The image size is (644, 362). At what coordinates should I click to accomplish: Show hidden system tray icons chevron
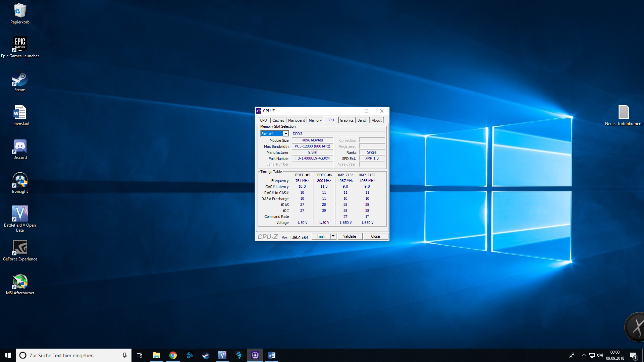(x=584, y=355)
